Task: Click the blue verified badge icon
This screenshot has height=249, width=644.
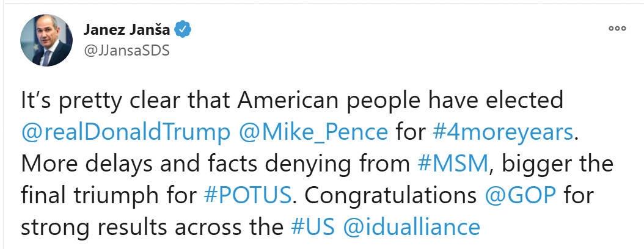Action: coord(183,29)
